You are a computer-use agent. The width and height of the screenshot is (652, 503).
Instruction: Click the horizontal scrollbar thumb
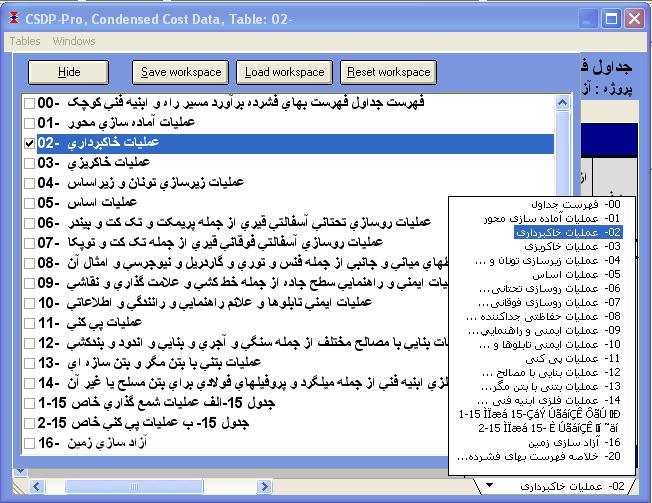tap(133, 486)
